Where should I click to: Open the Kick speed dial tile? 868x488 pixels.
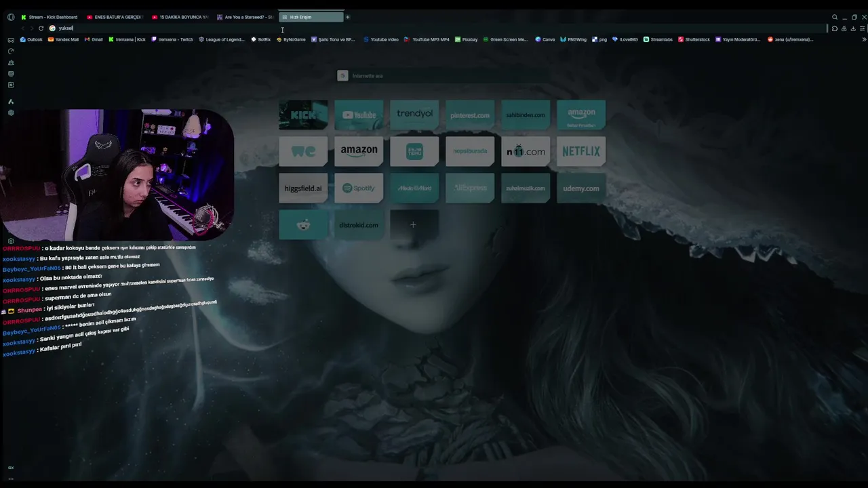click(x=303, y=115)
